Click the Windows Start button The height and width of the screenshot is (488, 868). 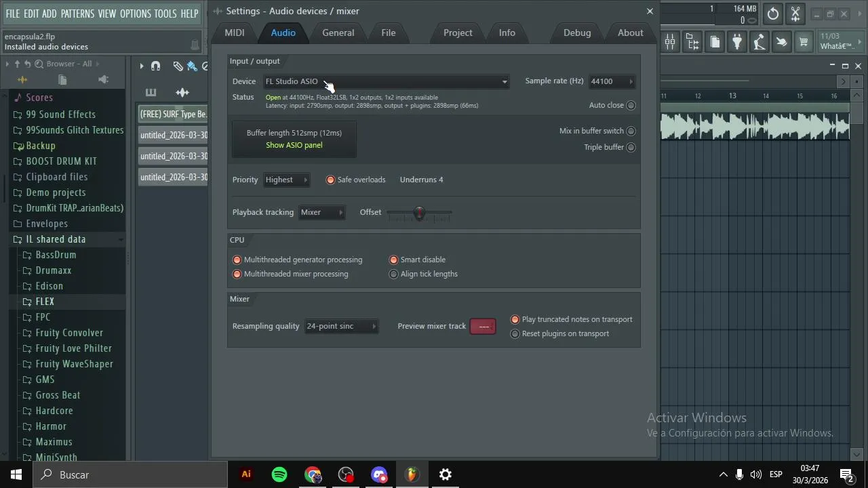(16, 474)
